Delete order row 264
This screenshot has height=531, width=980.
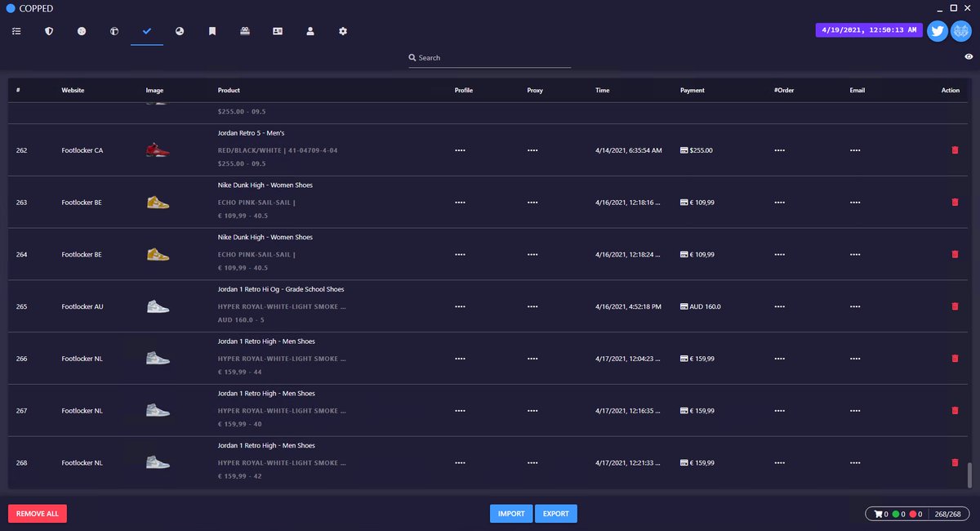(955, 254)
